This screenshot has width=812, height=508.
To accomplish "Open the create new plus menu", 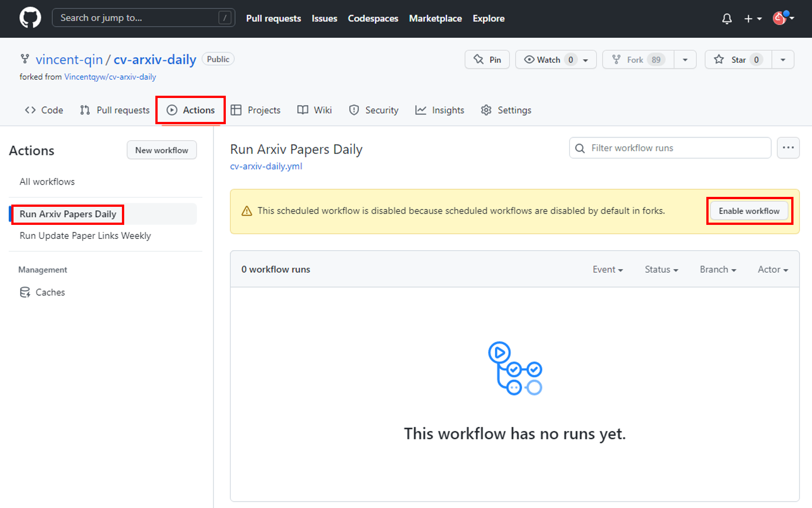I will coord(753,19).
